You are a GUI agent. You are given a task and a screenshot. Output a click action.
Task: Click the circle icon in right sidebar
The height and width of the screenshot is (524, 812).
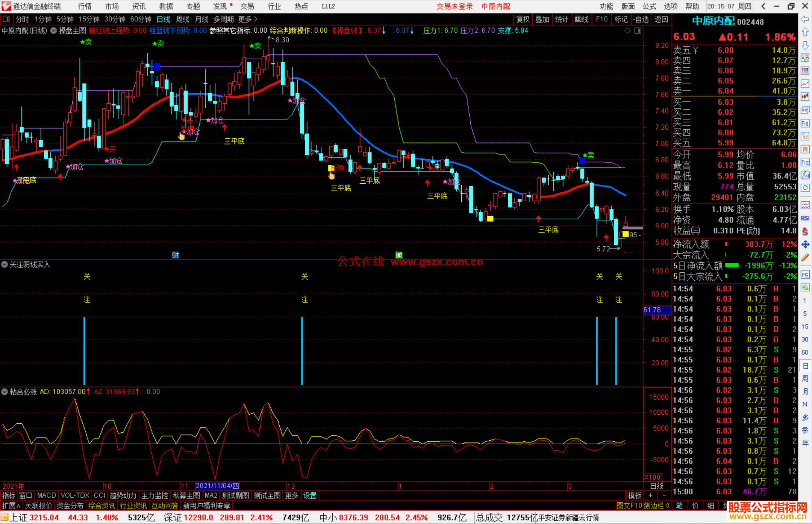click(x=805, y=188)
